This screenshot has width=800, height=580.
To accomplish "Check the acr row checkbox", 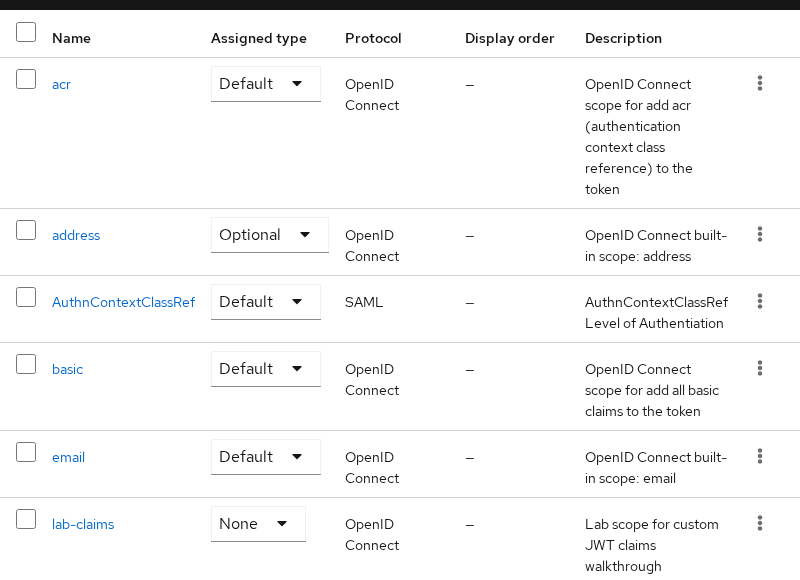I will coord(26,79).
